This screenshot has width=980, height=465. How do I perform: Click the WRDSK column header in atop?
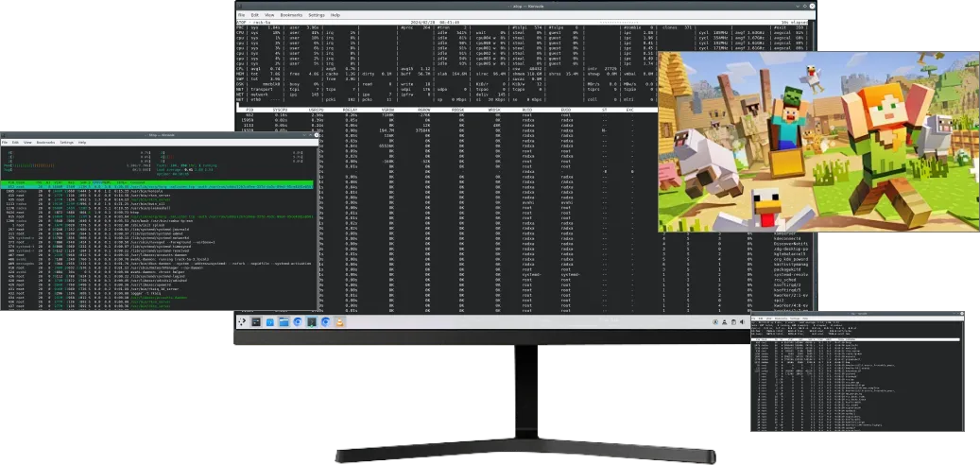(493, 110)
